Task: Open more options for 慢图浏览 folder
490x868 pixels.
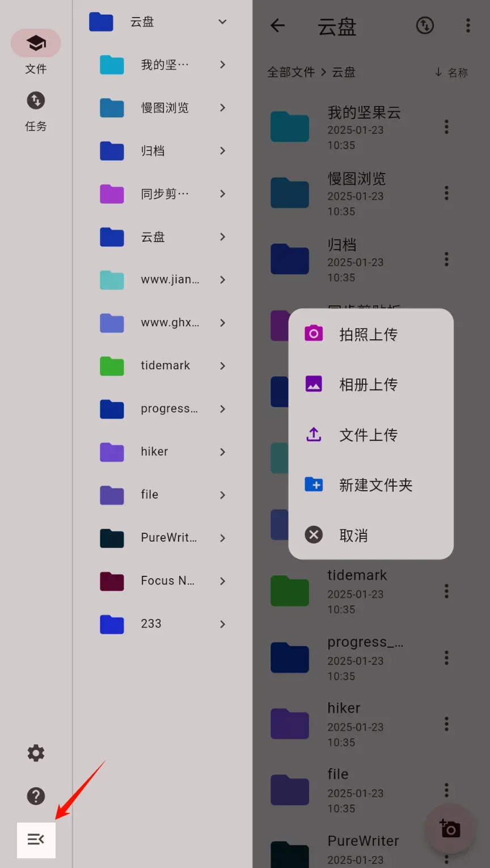Action: [x=446, y=193]
